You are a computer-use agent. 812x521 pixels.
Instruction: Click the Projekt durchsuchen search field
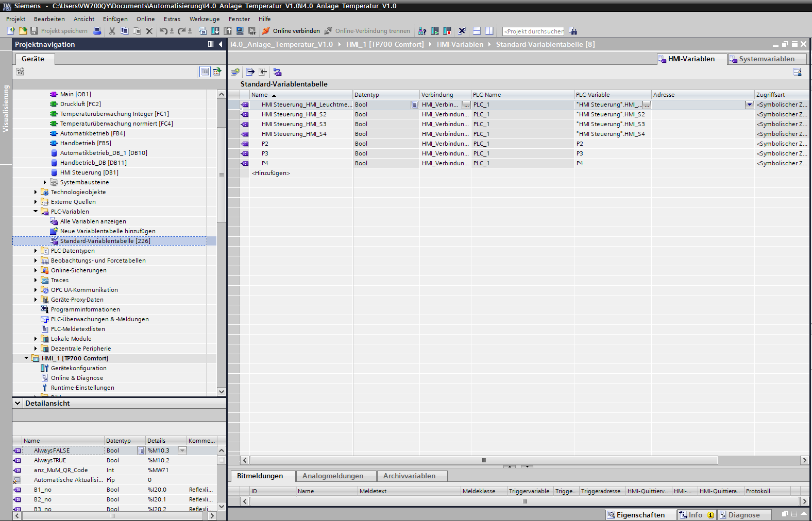click(533, 31)
